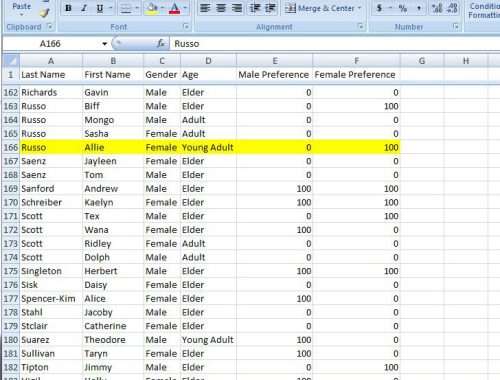This screenshot has width=500, height=380.
Task: Apply the yellow fill color bucket
Action: coord(152,8)
